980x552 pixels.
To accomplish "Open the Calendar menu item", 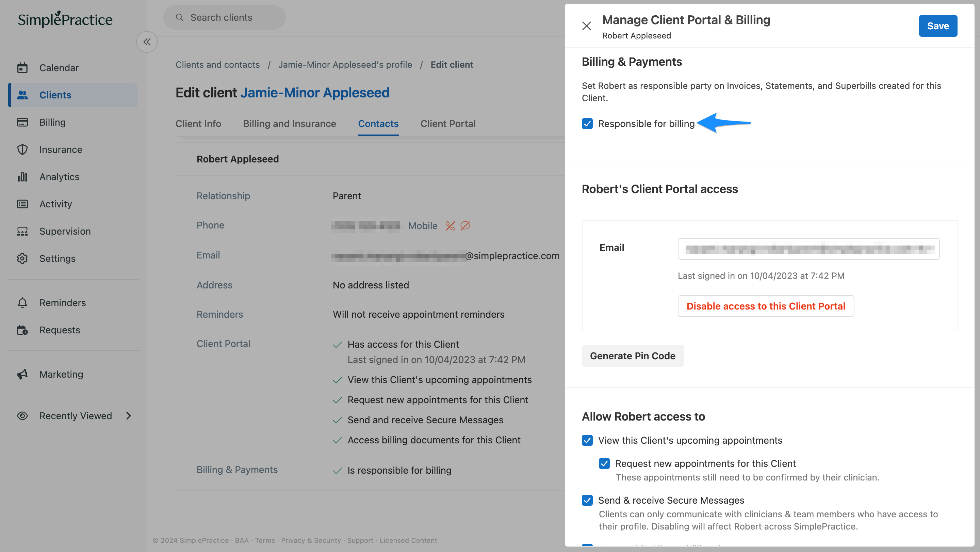I will pyautogui.click(x=73, y=68).
